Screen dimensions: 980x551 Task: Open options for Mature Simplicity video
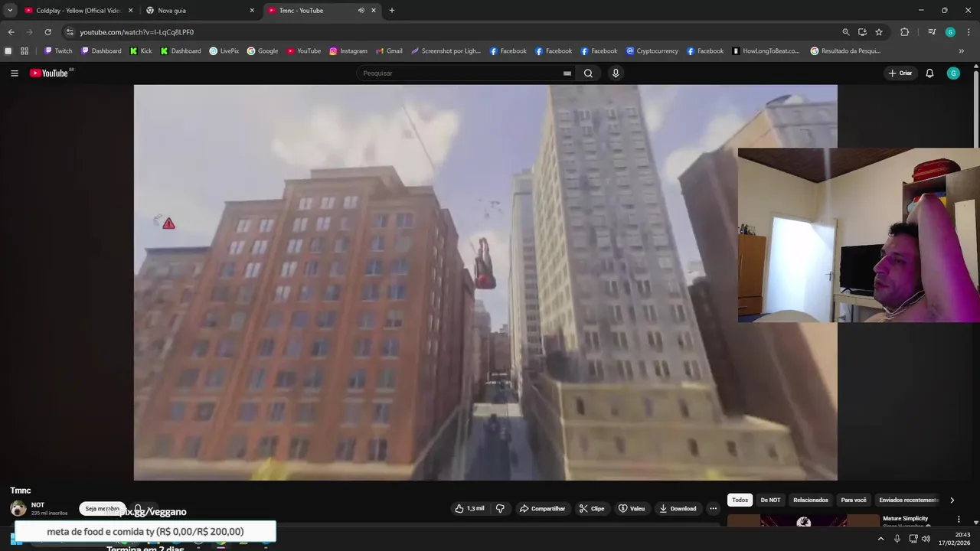click(x=959, y=519)
